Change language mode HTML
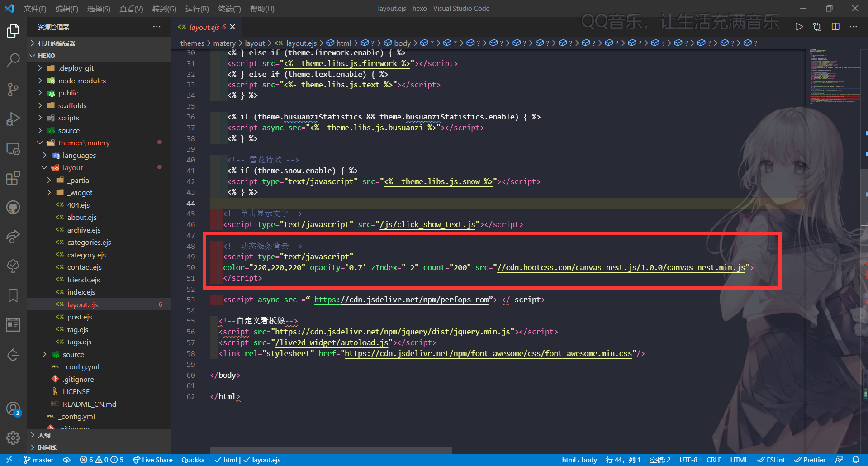 coord(739,460)
